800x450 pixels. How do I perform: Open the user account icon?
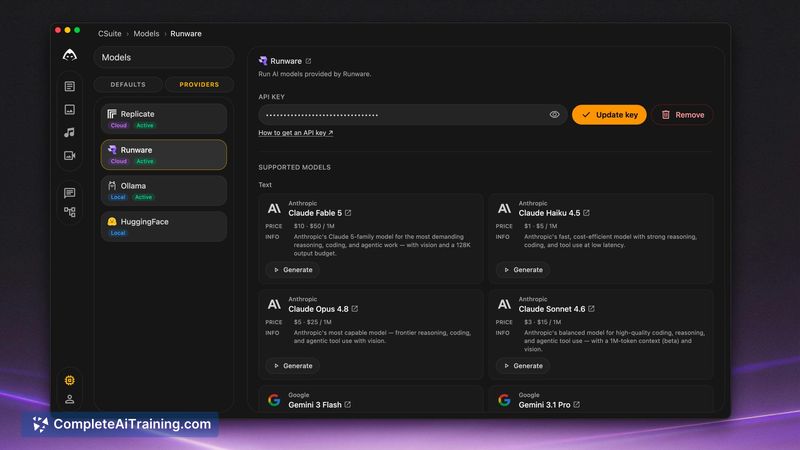point(70,399)
